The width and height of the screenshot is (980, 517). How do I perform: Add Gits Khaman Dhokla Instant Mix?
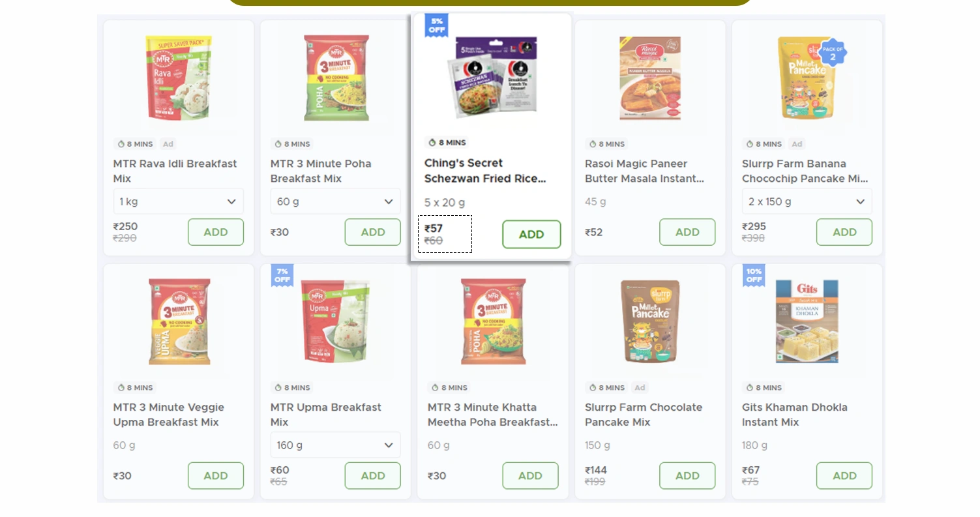coord(844,476)
